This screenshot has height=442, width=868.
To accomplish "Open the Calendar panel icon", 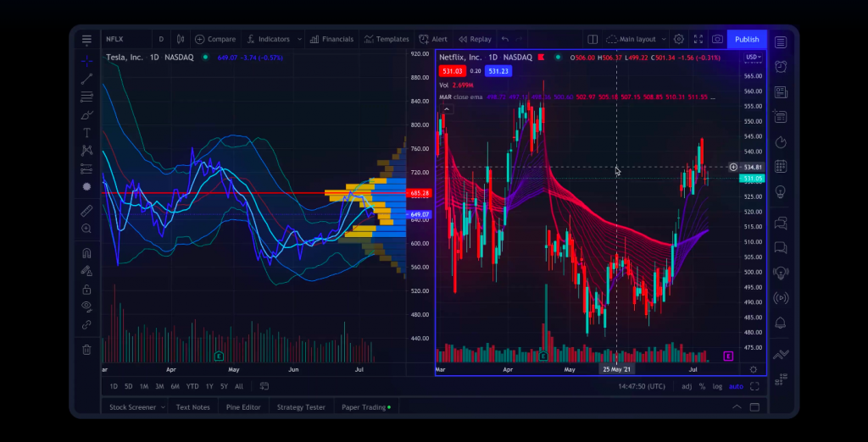I will point(781,167).
